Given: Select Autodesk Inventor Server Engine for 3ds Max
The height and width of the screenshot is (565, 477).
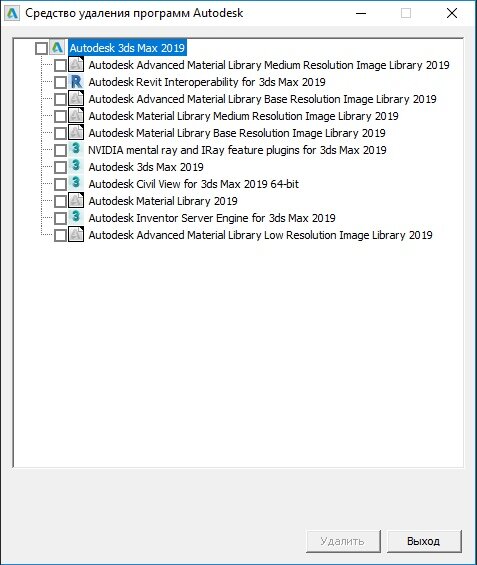Looking at the screenshot, I should tap(212, 218).
